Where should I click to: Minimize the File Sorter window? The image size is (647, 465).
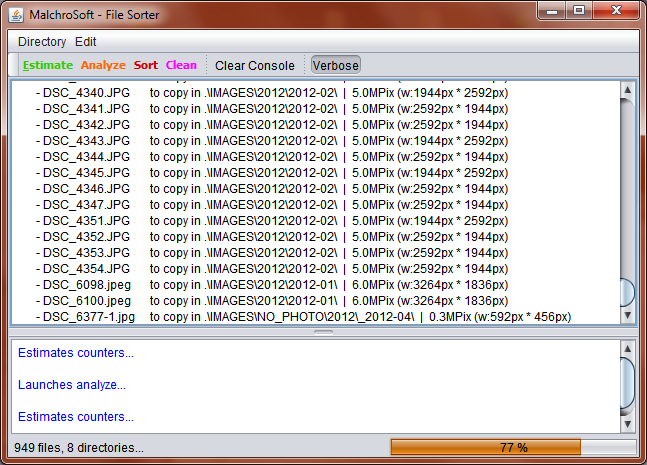point(553,11)
